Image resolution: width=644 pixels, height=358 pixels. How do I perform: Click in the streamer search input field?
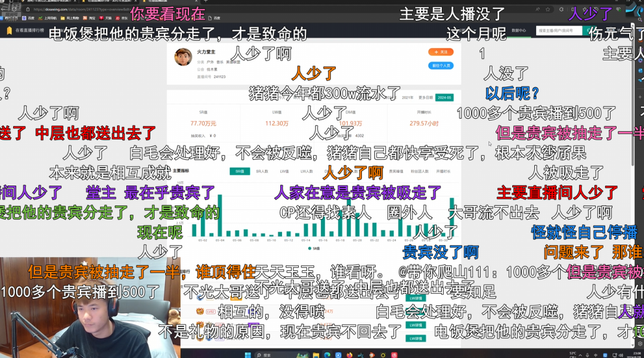559,30
